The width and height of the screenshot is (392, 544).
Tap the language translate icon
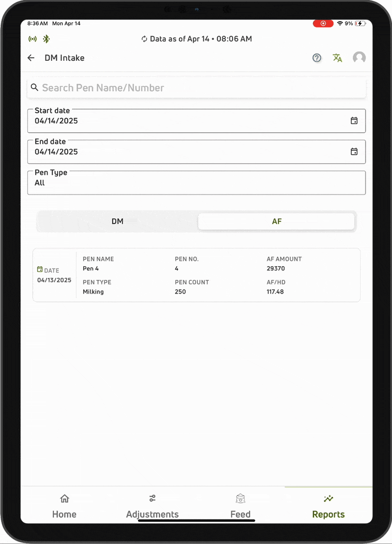point(338,58)
